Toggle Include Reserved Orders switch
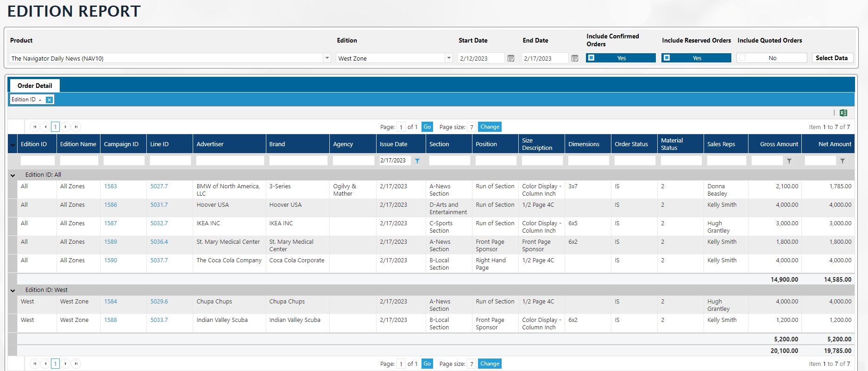868x371 pixels. (x=696, y=58)
